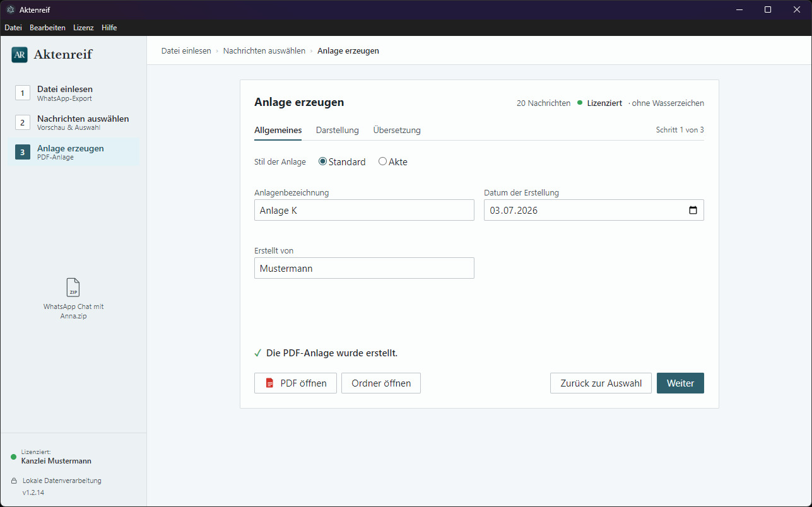Switch to the Übersetzung tab
The height and width of the screenshot is (507, 812).
(397, 130)
